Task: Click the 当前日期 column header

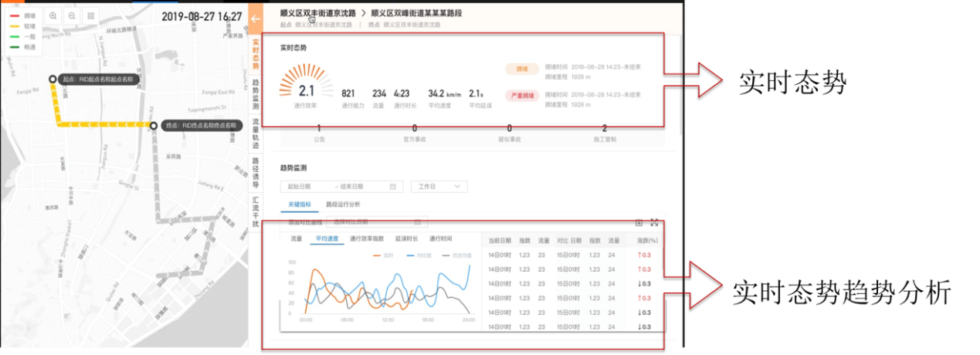Action: coord(500,242)
